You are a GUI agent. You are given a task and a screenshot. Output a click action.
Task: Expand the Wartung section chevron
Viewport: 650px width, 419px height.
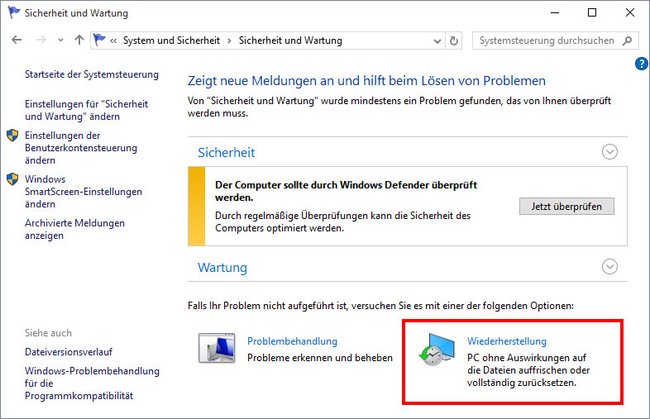tap(609, 266)
